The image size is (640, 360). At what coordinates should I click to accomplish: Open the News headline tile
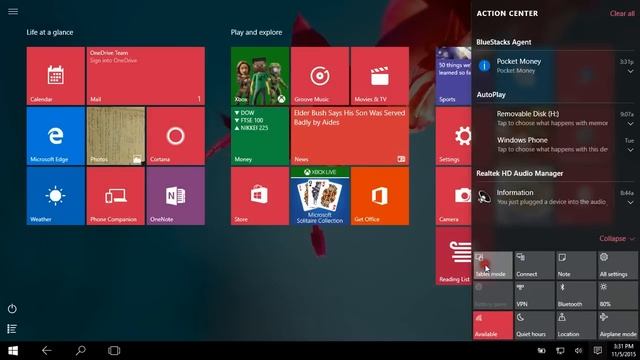[350, 136]
